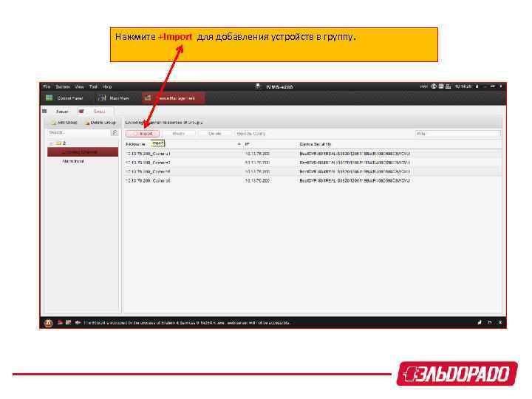This screenshot has height=399, width=532.
Task: Click the Remote Config button
Action: [x=251, y=134]
